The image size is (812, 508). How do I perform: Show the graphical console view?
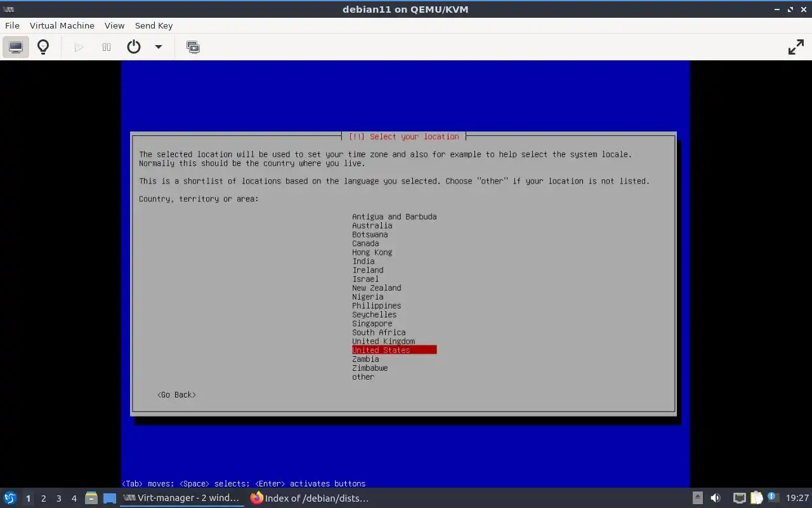coord(16,47)
